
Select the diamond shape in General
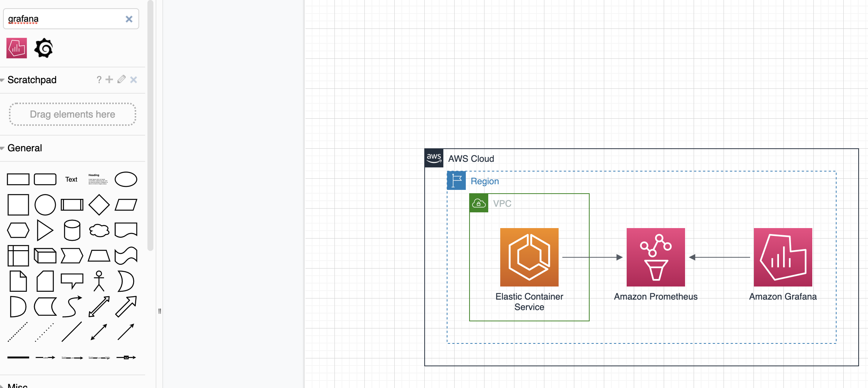coord(99,204)
